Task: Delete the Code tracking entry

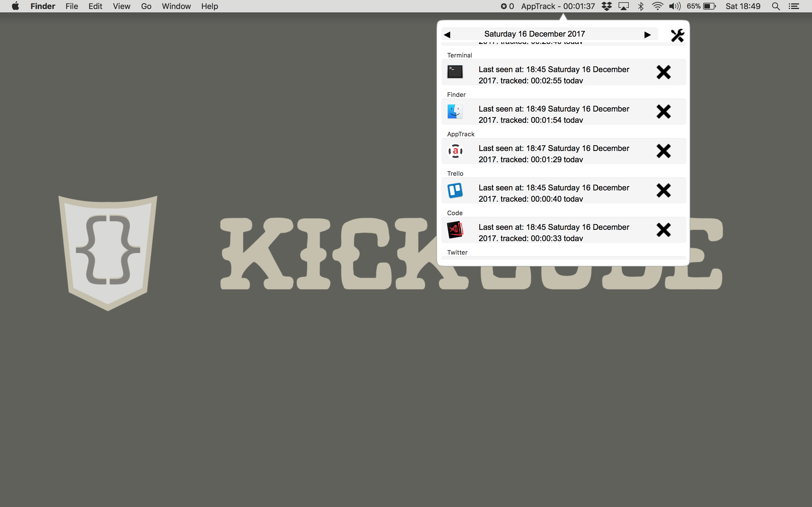Action: click(663, 230)
